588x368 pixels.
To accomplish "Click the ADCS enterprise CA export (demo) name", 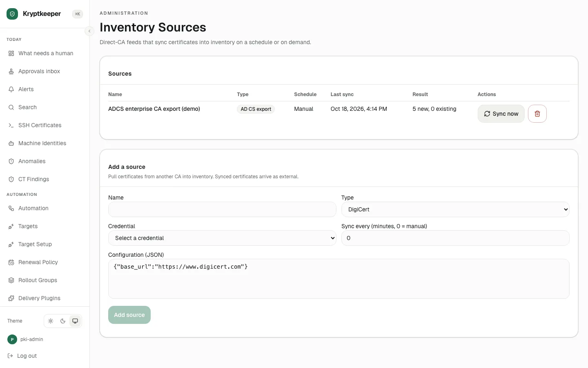I will pyautogui.click(x=154, y=109).
